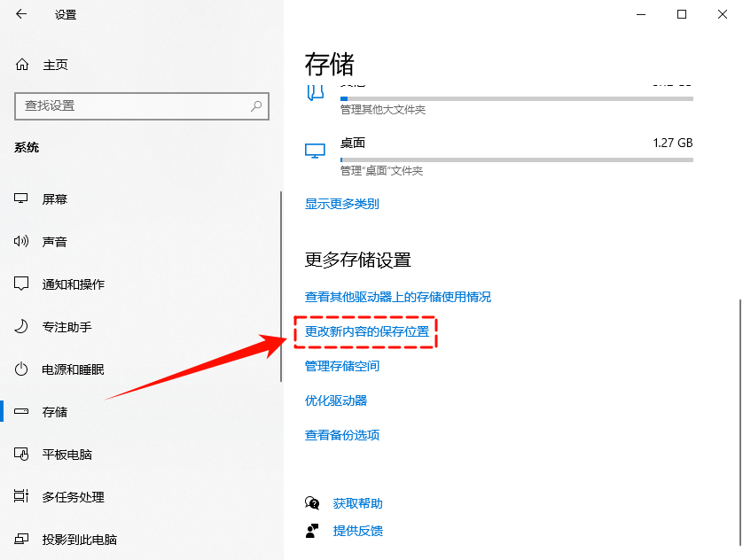The height and width of the screenshot is (560, 743).
Task: Click the 存储 drive icon in sidebar
Action: click(22, 411)
